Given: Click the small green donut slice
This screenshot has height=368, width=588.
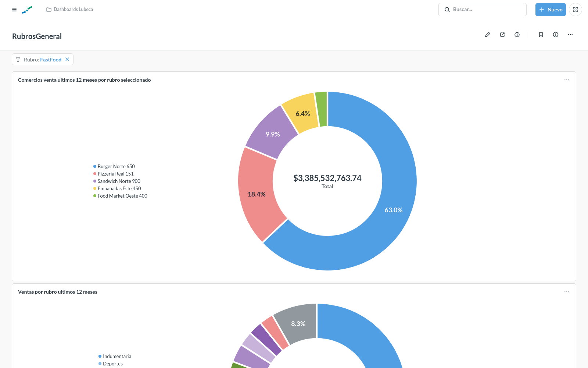Looking at the screenshot, I should click(x=322, y=109).
